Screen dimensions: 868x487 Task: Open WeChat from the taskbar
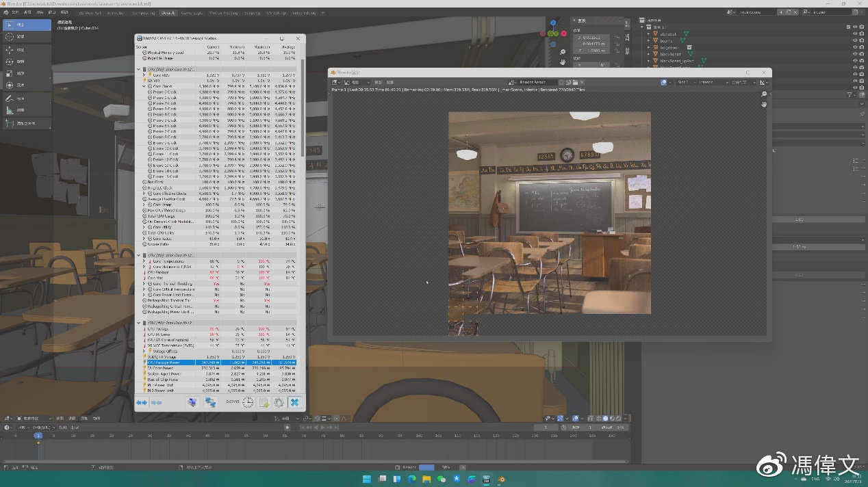[442, 479]
